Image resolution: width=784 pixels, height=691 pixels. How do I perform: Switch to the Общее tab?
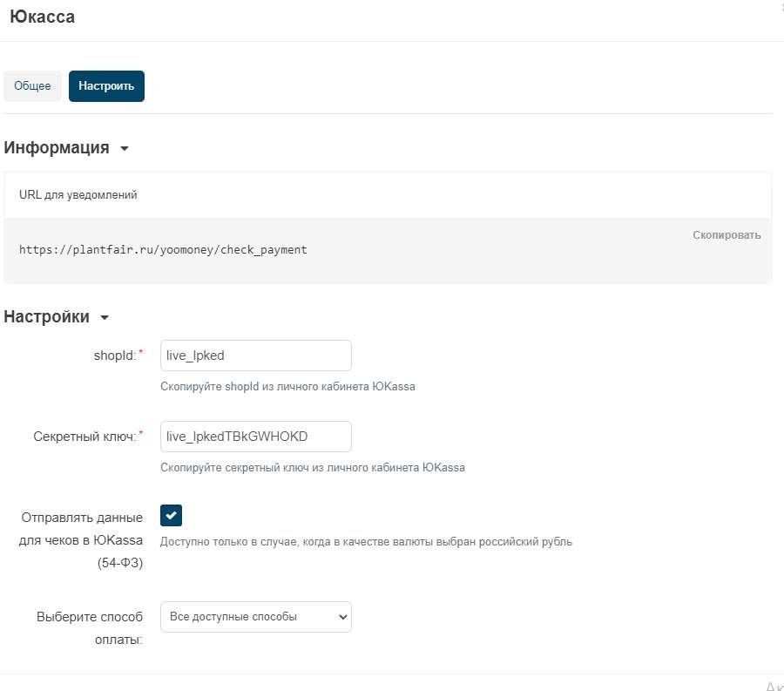(x=32, y=86)
